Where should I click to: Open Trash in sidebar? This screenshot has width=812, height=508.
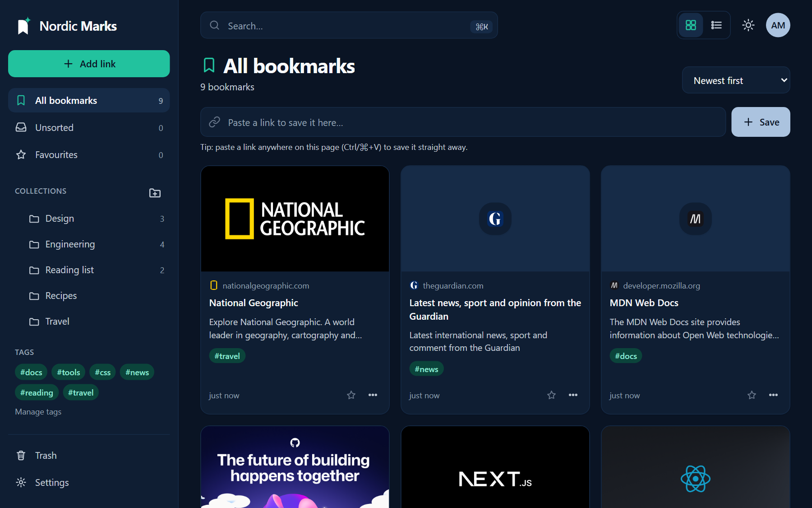pyautogui.click(x=89, y=456)
